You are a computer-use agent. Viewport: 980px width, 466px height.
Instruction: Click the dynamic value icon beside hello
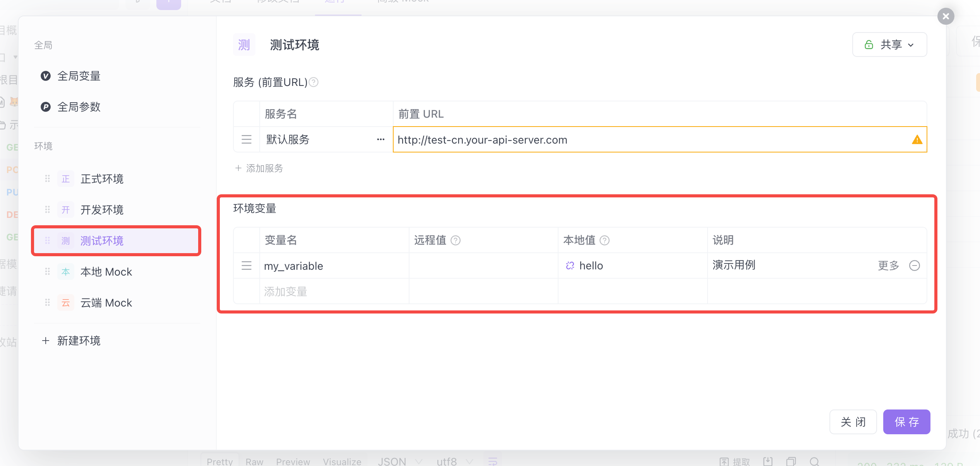click(x=569, y=266)
